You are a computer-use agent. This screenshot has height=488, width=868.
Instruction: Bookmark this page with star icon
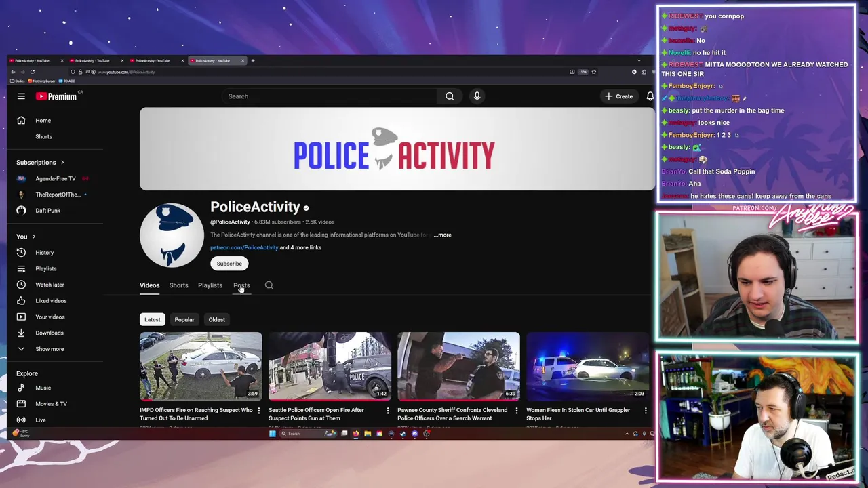coord(593,72)
